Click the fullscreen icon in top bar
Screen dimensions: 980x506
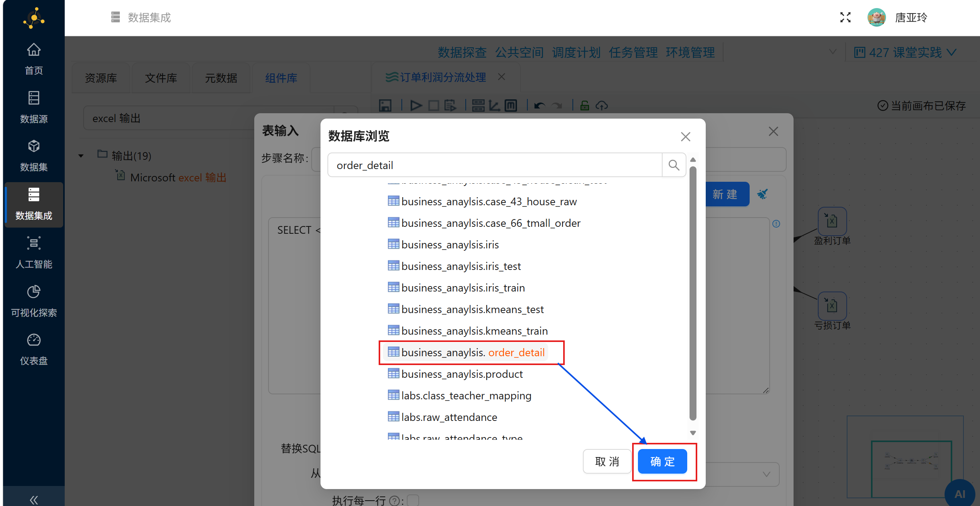pos(845,17)
